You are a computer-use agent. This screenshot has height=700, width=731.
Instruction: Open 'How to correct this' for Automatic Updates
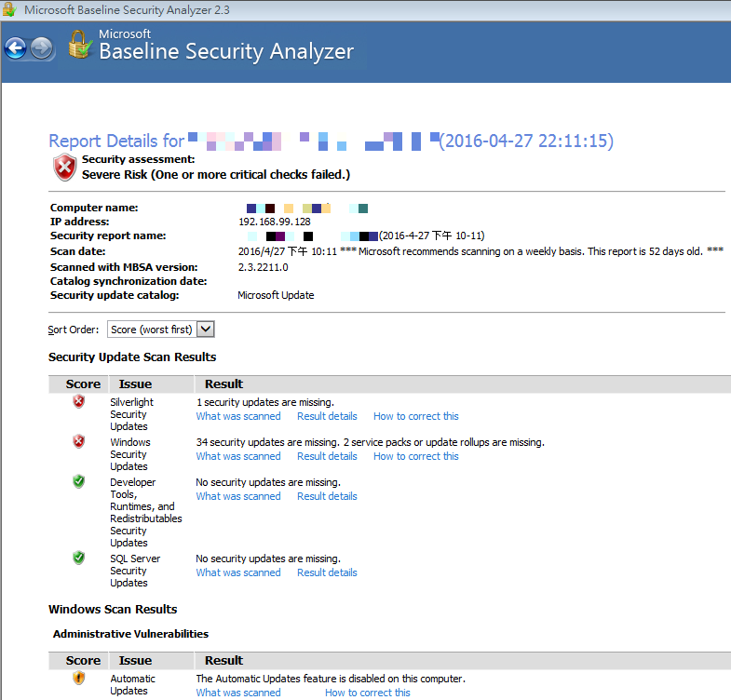coord(367,693)
